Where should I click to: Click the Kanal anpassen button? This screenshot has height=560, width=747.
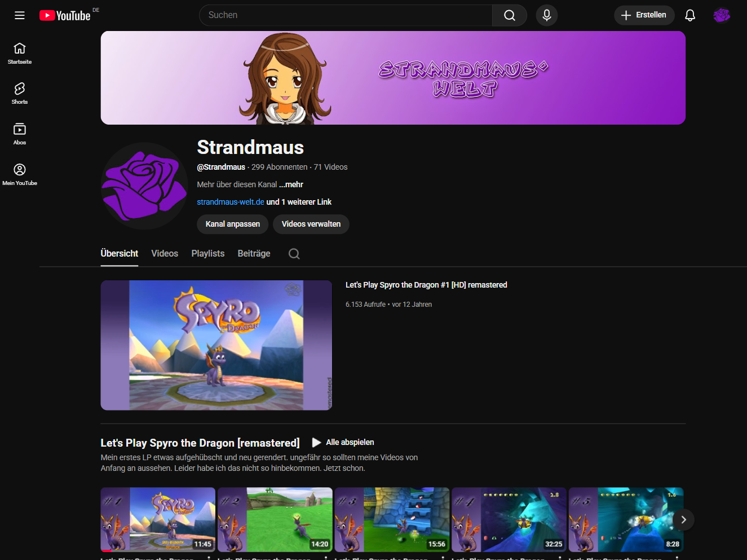click(232, 224)
